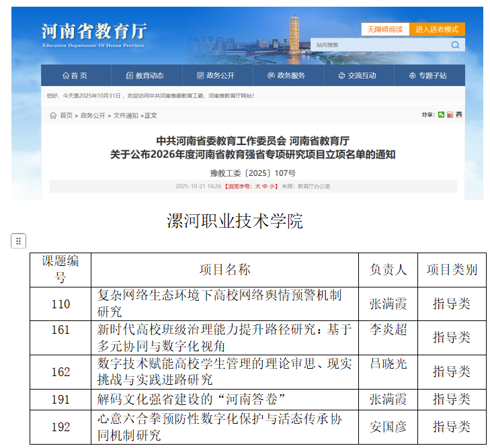490x448 pixels.
Task: Click the table move handle icon
Action: click(18, 240)
